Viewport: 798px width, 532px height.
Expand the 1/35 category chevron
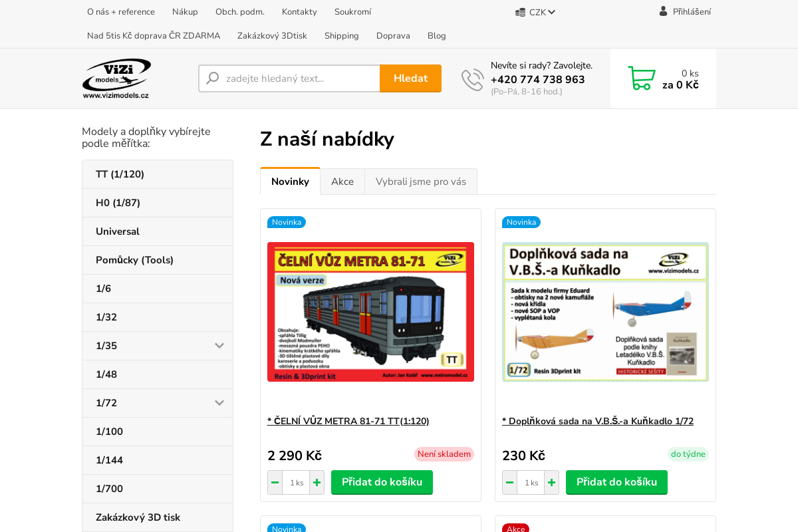[x=219, y=346]
